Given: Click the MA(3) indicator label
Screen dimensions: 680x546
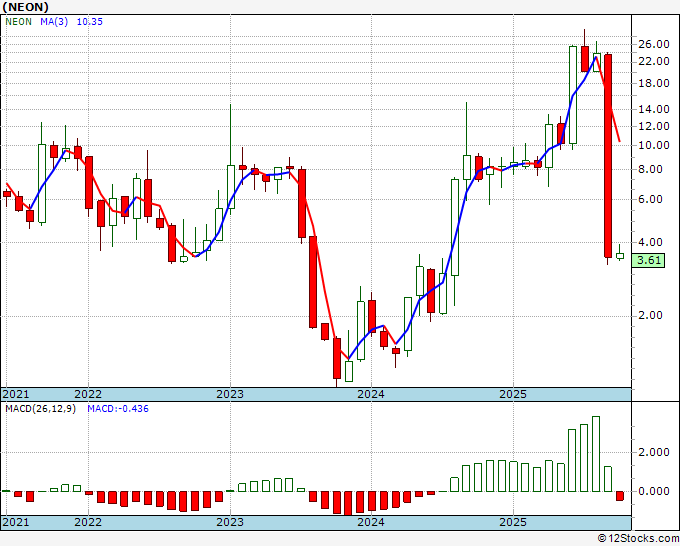Looking at the screenshot, I should pyautogui.click(x=54, y=22).
